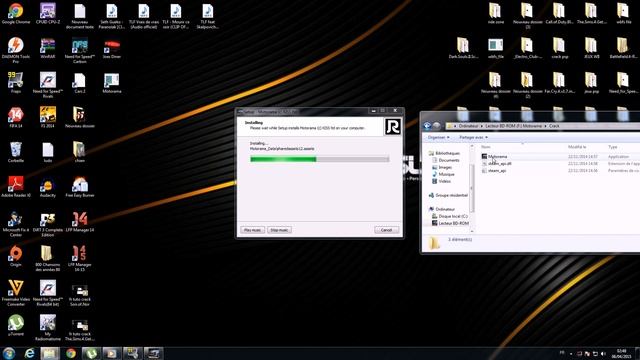This screenshot has width=640, height=360.
Task: Switch to the File Explorer taskbar button
Action: (x=50, y=353)
